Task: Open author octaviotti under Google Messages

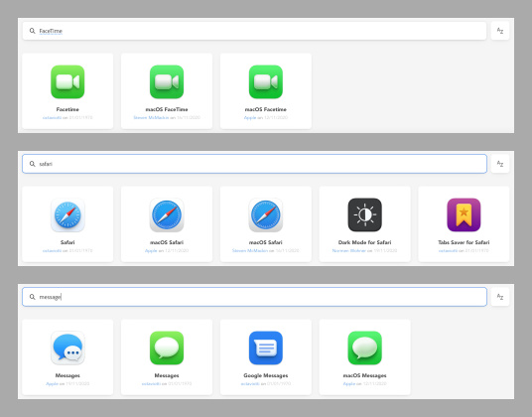Action: 250,384
